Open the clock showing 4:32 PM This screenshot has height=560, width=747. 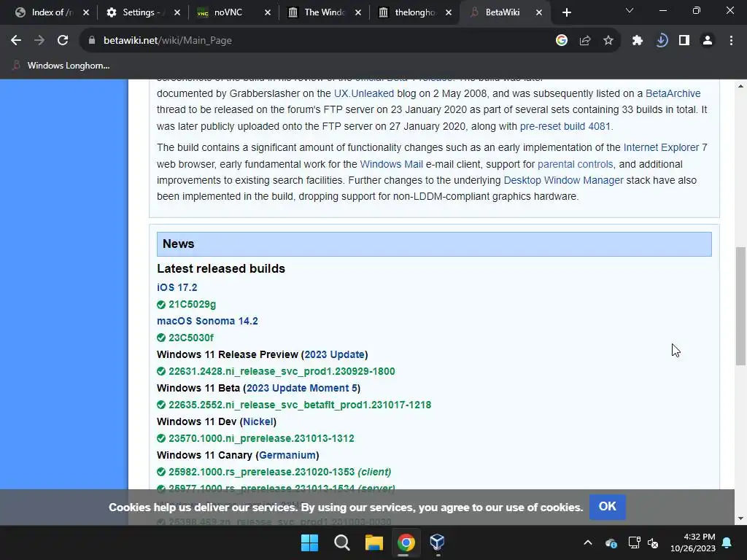point(693,542)
